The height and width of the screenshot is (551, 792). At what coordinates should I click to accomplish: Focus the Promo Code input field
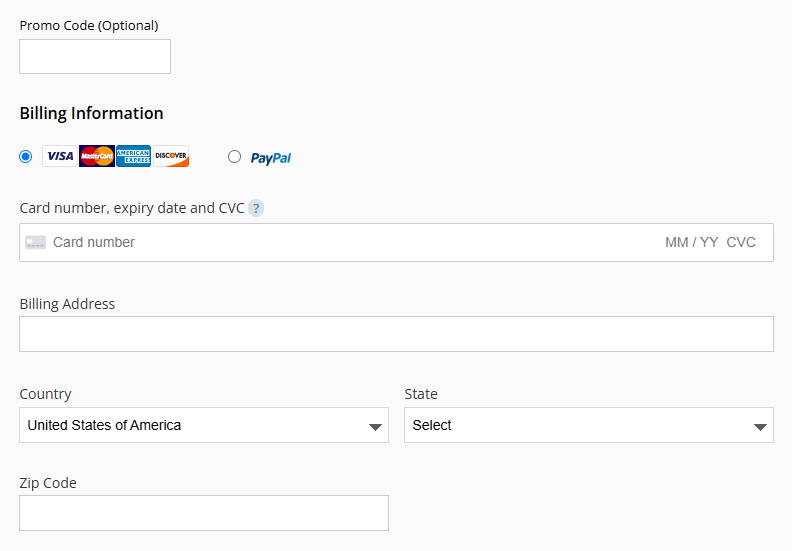coord(95,57)
